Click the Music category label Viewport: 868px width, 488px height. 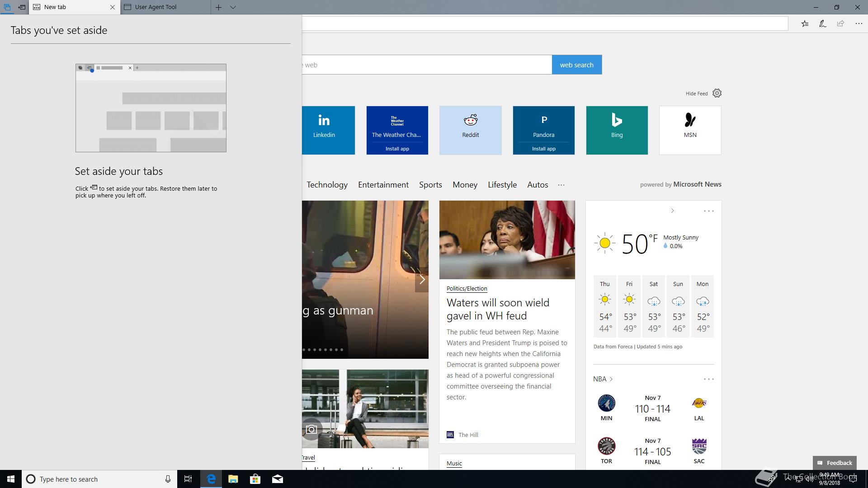pos(454,464)
